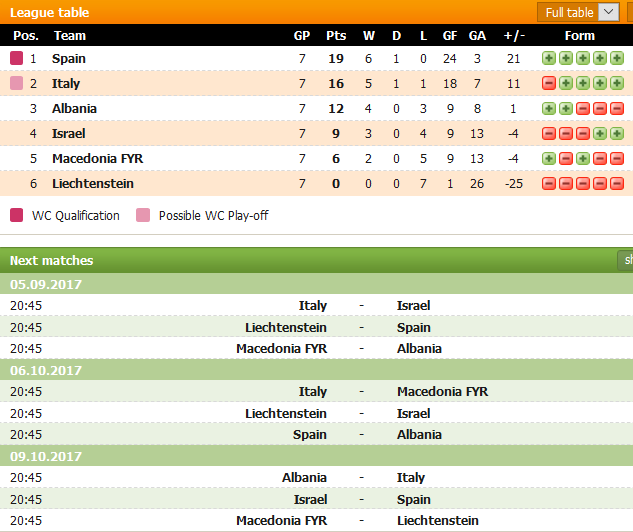Click the WC Qualification legend color swatch

17,215
